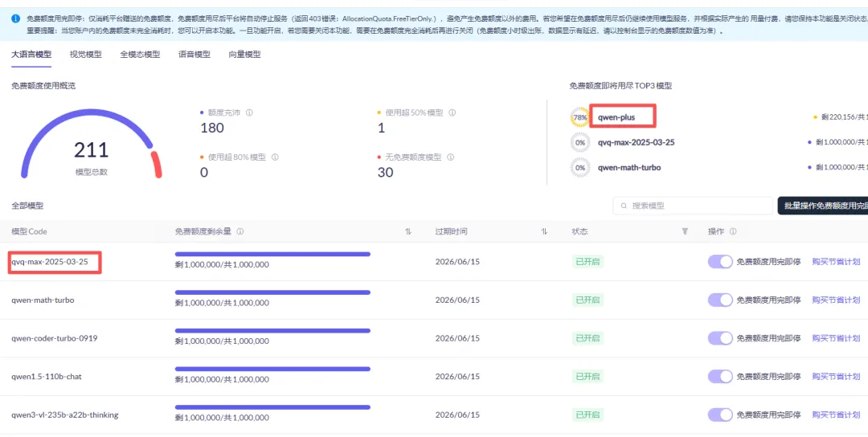Sort by 过期时间 using the sort arrows
868x437 pixels.
pyautogui.click(x=544, y=231)
